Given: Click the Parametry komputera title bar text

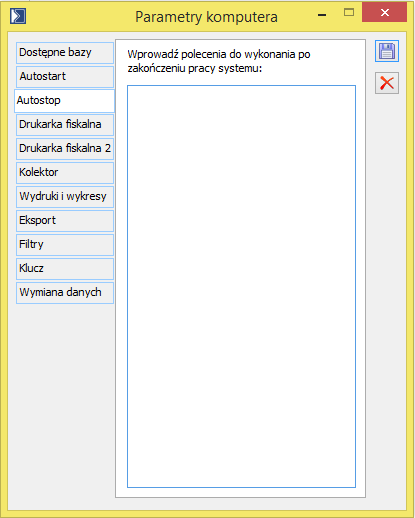Looking at the screenshot, I should (x=206, y=17).
